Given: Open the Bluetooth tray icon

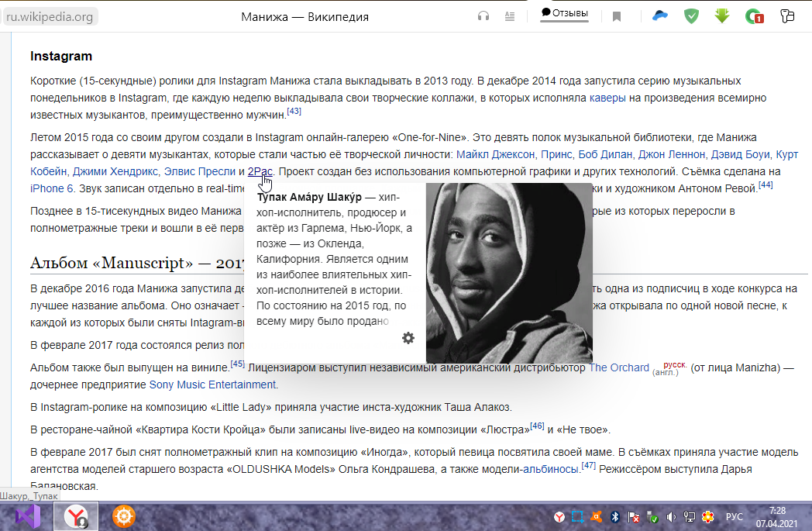Looking at the screenshot, I should 614,517.
